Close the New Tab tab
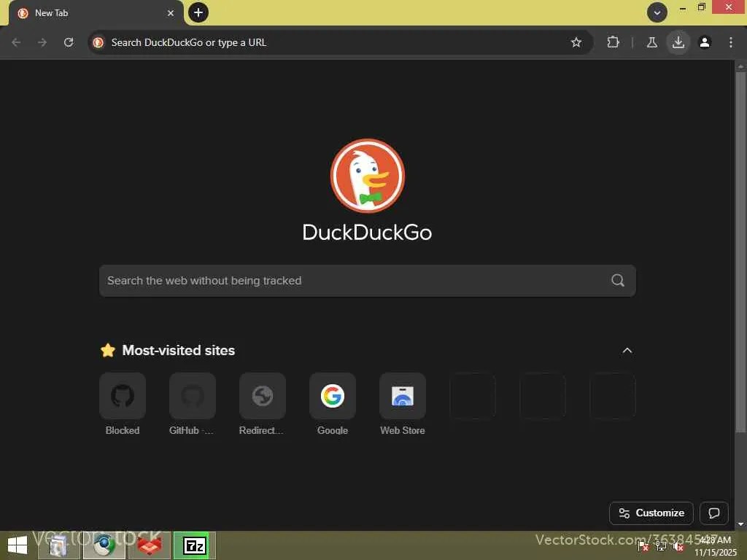747x560 pixels. (171, 13)
